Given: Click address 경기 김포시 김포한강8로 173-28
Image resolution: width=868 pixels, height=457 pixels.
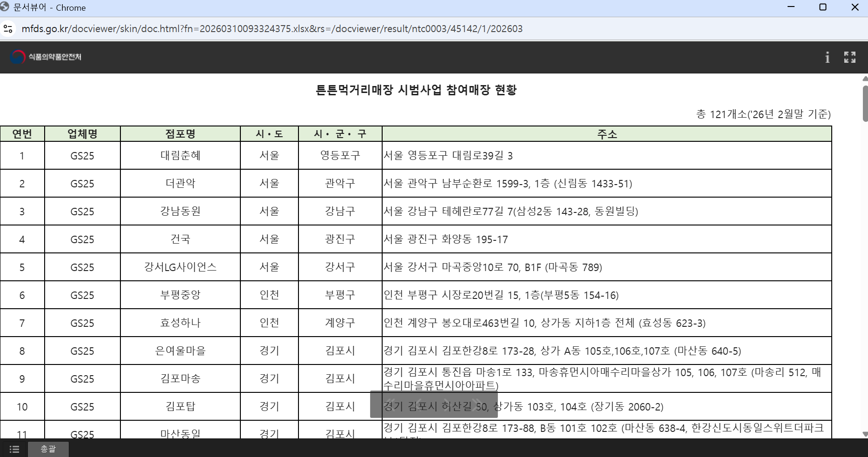Looking at the screenshot, I should 562,351.
